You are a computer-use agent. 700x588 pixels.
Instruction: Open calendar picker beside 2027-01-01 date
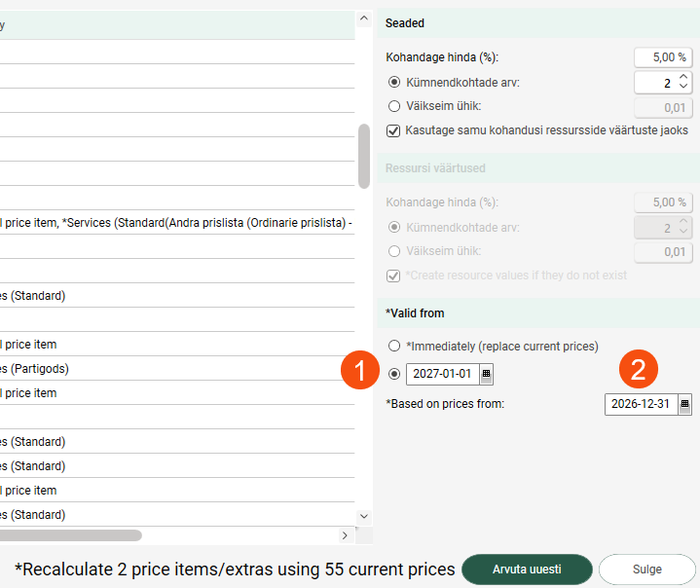click(486, 374)
